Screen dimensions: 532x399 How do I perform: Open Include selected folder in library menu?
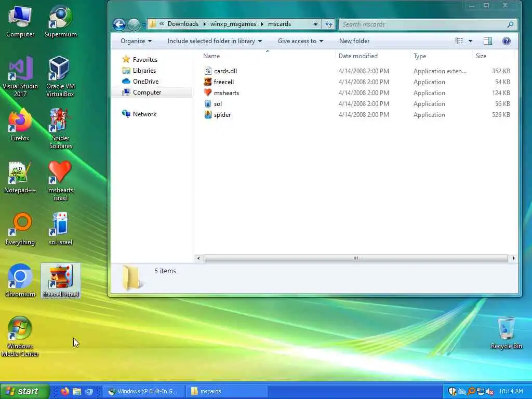coord(215,41)
